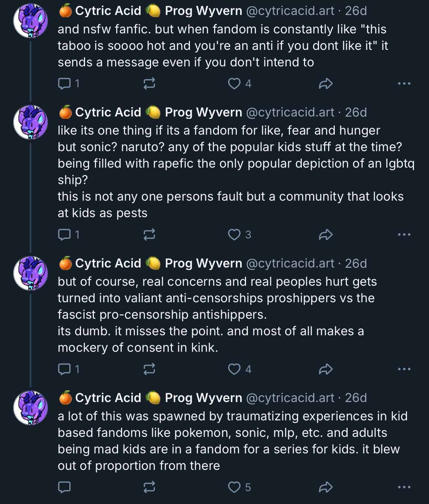Open more menu on "consent in kink" post

click(404, 369)
